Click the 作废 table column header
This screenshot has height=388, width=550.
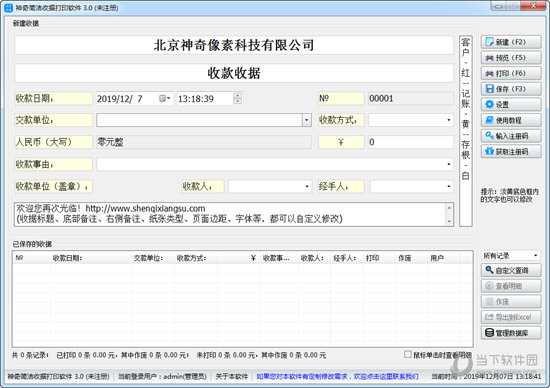click(x=412, y=258)
